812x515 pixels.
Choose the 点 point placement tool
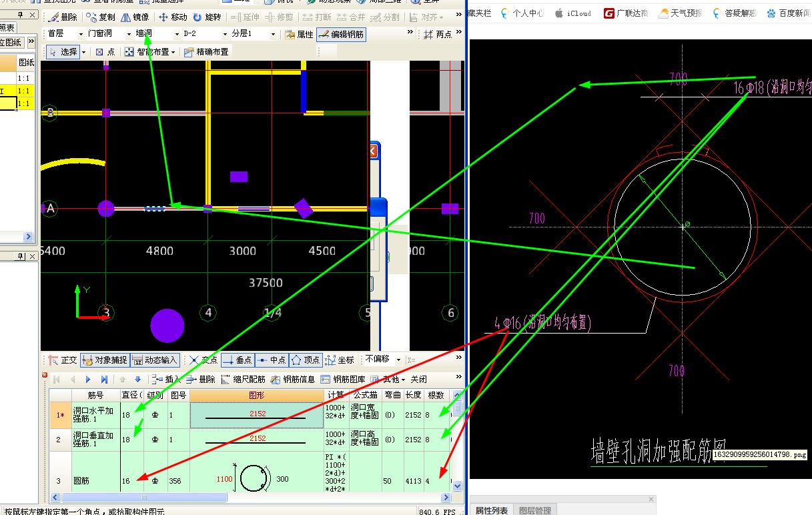pos(105,51)
